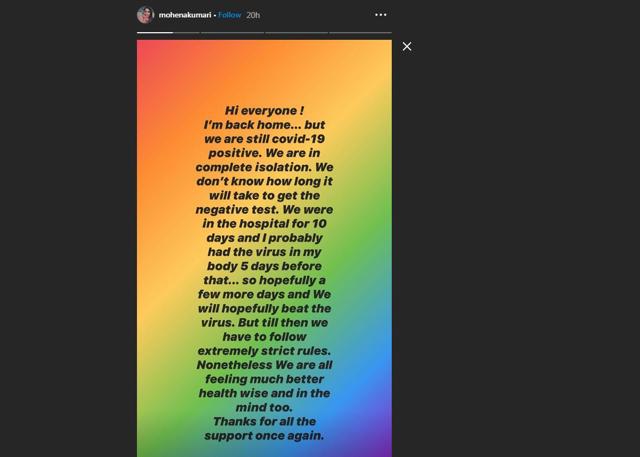Click the 'Hi everyone !' greeting line

click(x=264, y=111)
